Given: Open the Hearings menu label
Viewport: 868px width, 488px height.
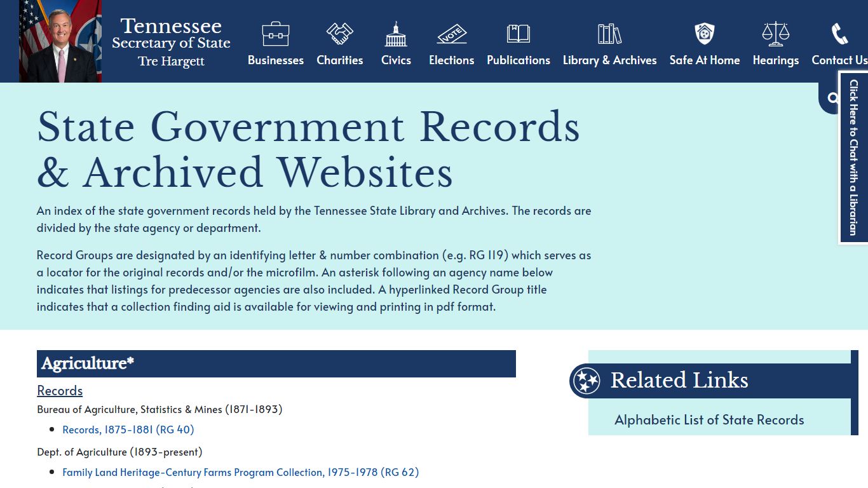Looking at the screenshot, I should point(776,60).
